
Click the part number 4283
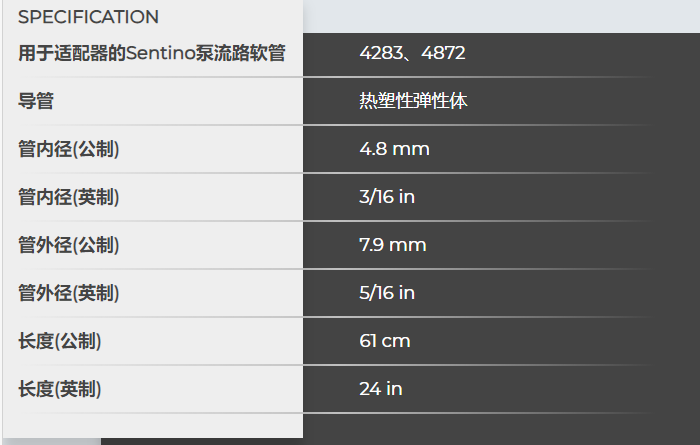(x=379, y=53)
